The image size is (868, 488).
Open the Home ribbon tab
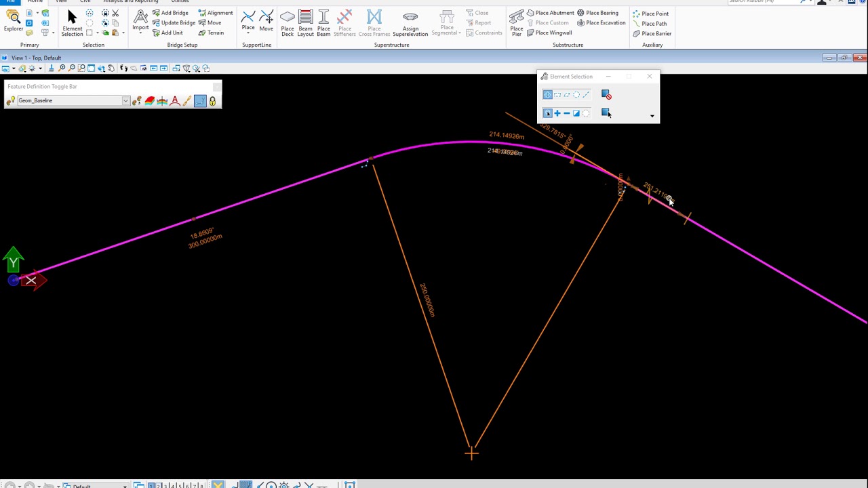coord(35,2)
